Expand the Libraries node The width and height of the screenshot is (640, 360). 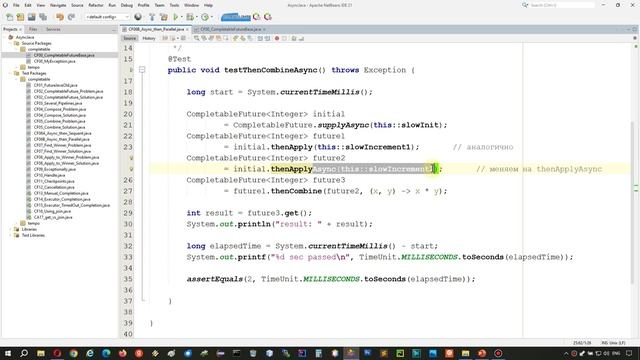pos(11,229)
